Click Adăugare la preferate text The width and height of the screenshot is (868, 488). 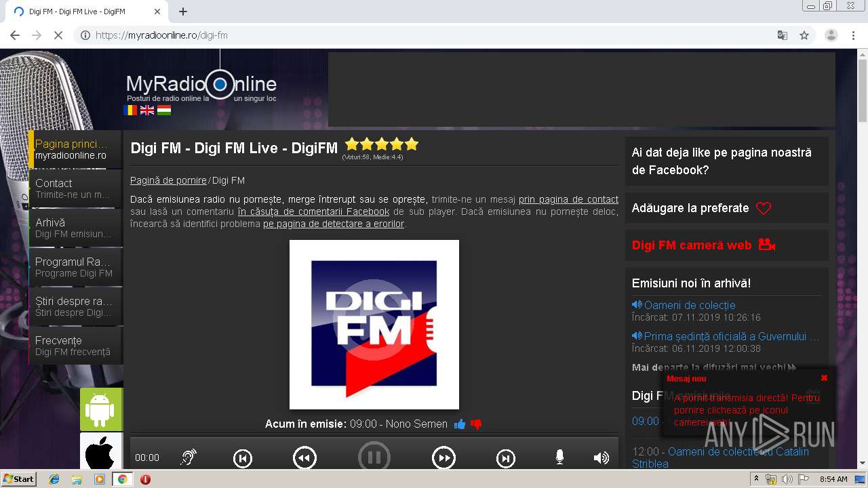coord(690,208)
